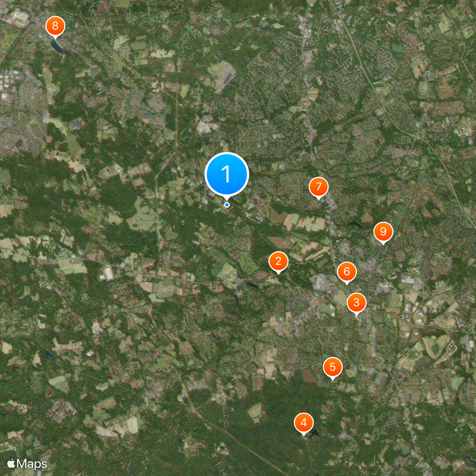Click orange map pin number 6
This screenshot has width=476, height=476.
click(x=347, y=272)
